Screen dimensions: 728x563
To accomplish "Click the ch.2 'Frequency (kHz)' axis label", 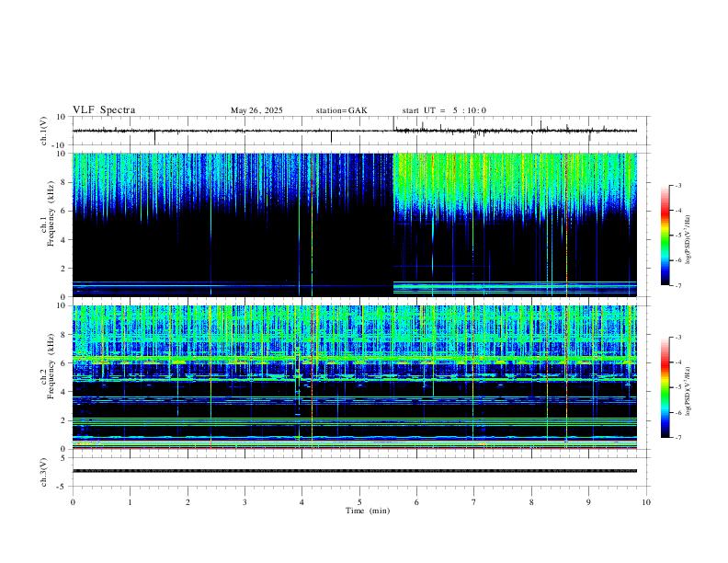I will point(51,366).
